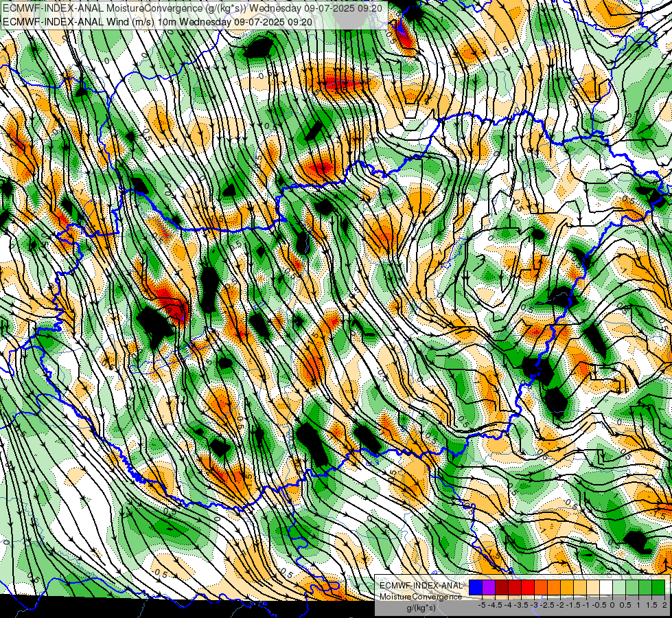This screenshot has height=618, width=672.
Task: Select the swatch between -4 and -3.5
Action: [x=515, y=588]
